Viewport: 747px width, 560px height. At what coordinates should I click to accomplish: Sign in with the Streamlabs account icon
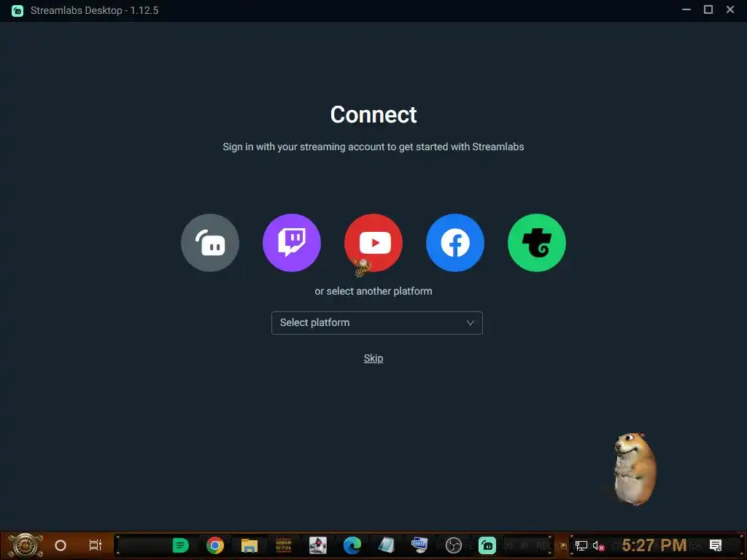click(x=210, y=243)
